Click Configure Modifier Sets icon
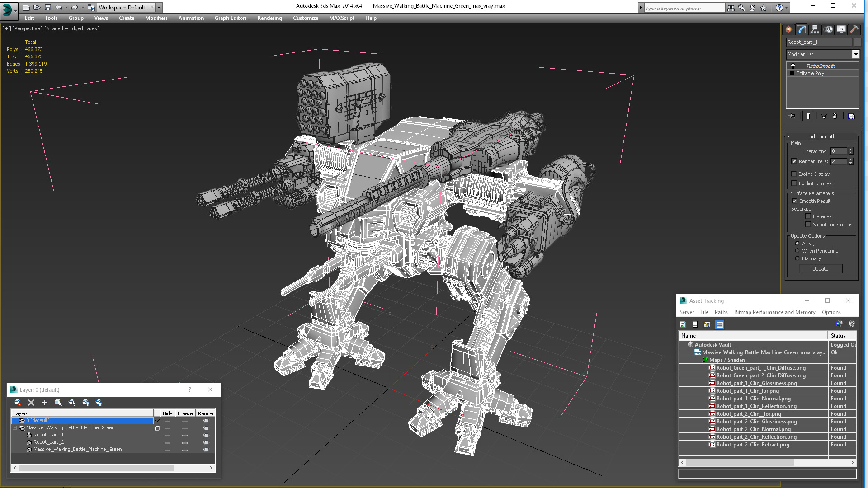The width and height of the screenshot is (868, 488). coord(851,116)
